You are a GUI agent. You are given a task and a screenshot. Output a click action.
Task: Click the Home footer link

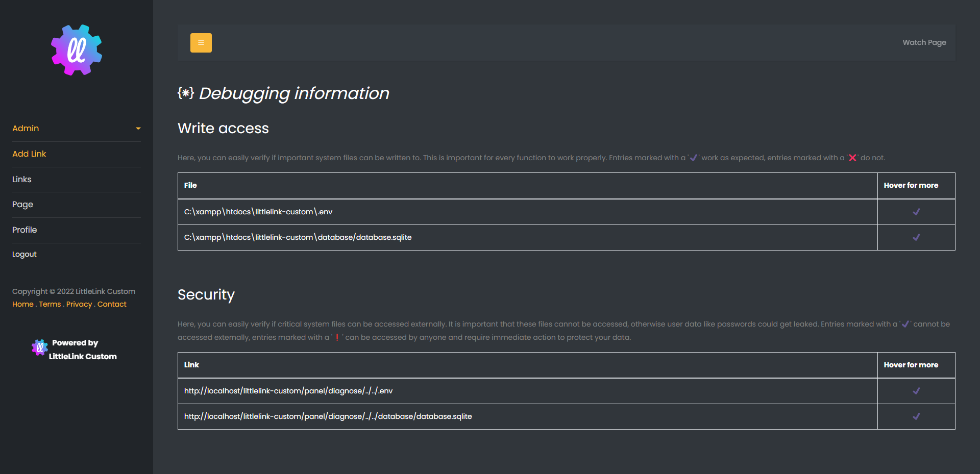[x=23, y=304]
